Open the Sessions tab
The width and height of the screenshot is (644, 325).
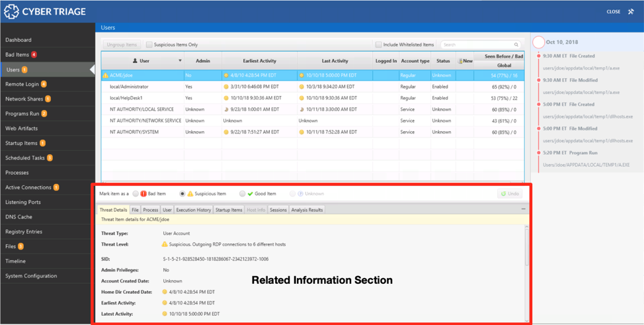tap(278, 210)
